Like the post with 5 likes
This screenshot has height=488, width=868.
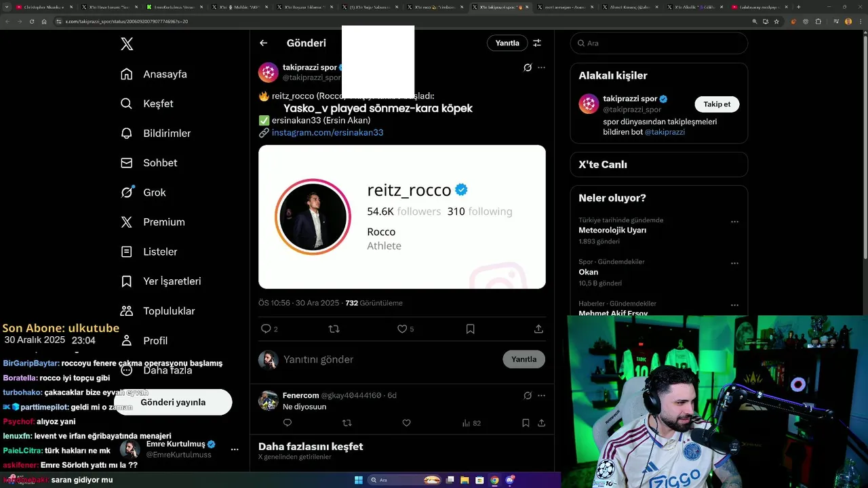pos(406,329)
